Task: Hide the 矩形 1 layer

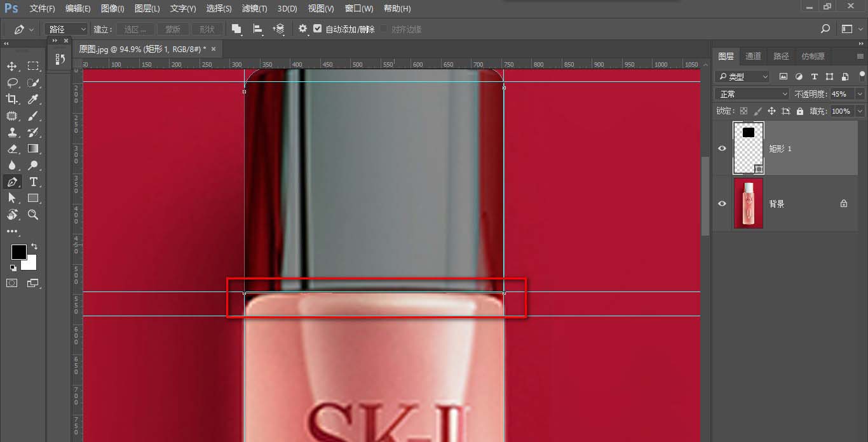Action: pyautogui.click(x=722, y=149)
